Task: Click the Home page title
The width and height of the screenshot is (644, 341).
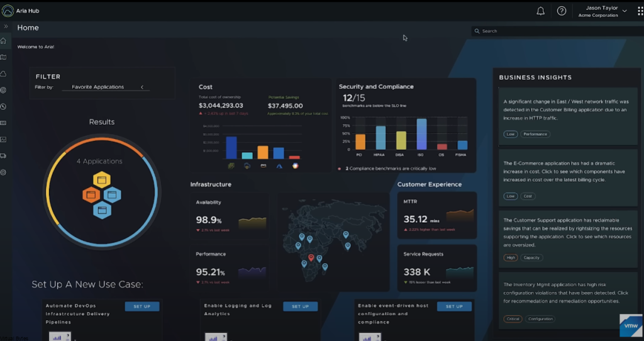Action: pyautogui.click(x=28, y=28)
